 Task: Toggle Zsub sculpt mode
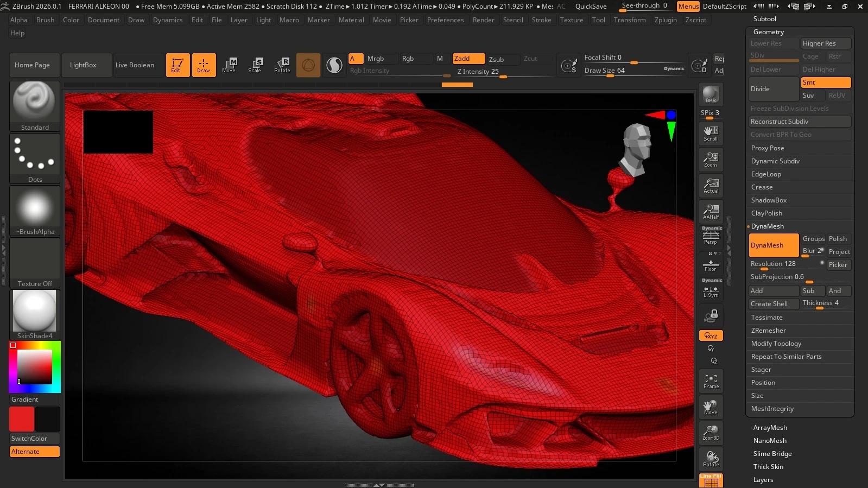503,59
